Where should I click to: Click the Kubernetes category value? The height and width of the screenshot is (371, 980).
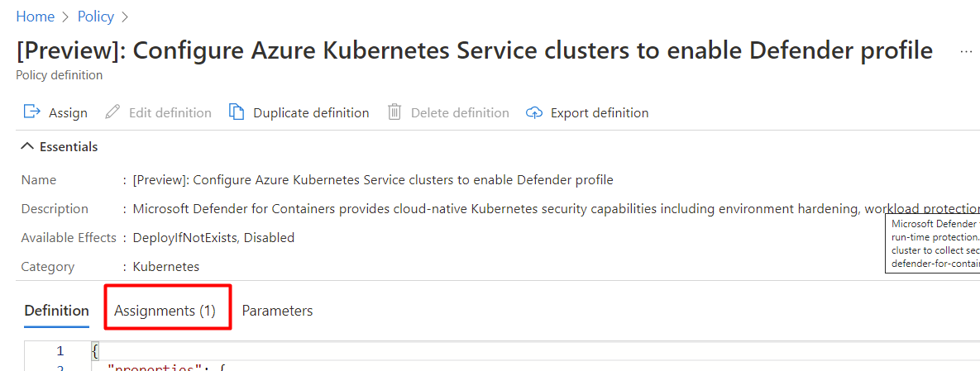pos(165,266)
